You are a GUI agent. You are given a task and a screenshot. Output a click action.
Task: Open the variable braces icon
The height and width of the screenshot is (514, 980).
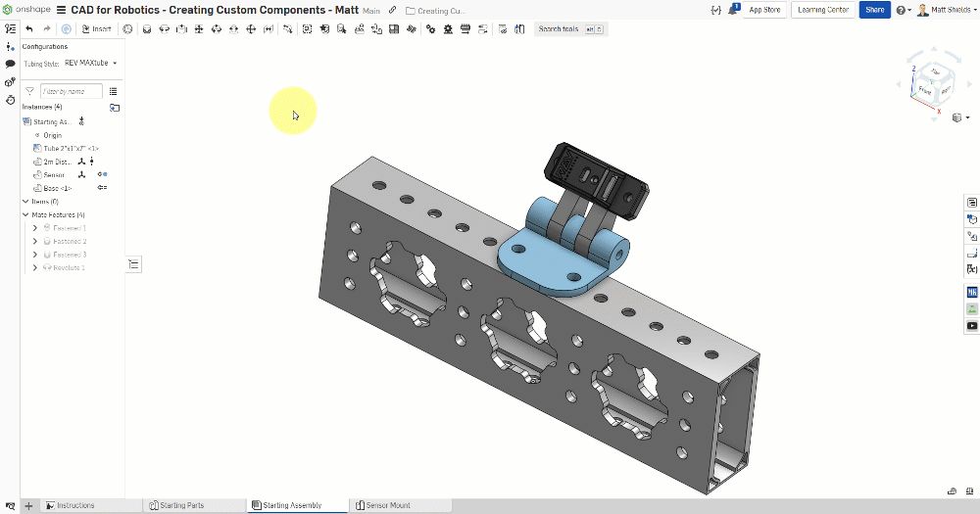pyautogui.click(x=714, y=10)
